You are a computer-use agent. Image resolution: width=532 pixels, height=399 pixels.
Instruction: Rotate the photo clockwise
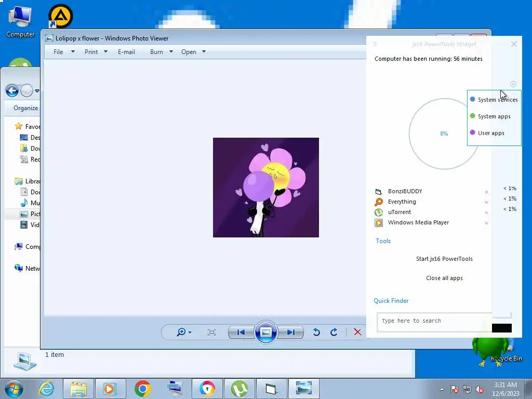[x=334, y=332]
